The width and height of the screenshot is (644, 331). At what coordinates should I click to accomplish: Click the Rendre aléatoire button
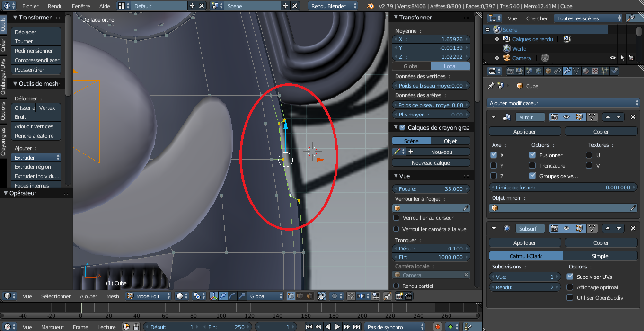click(x=36, y=135)
